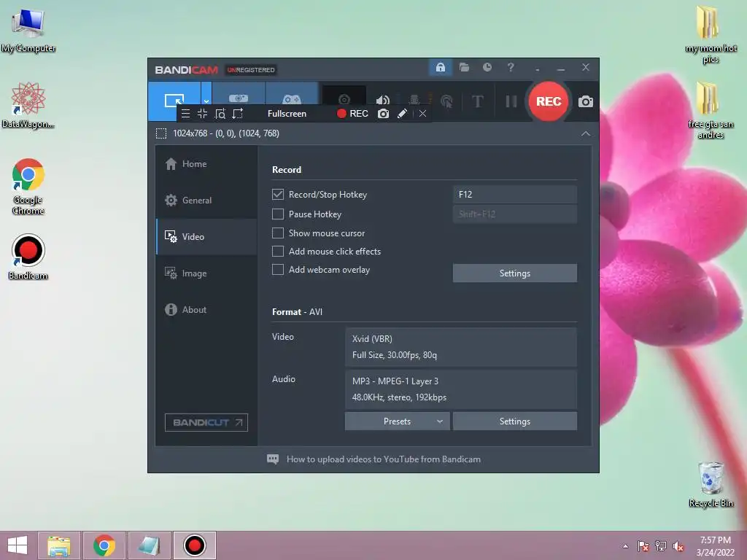Open Google Chrome from taskbar
Screen dimensions: 747x560
[x=104, y=545]
